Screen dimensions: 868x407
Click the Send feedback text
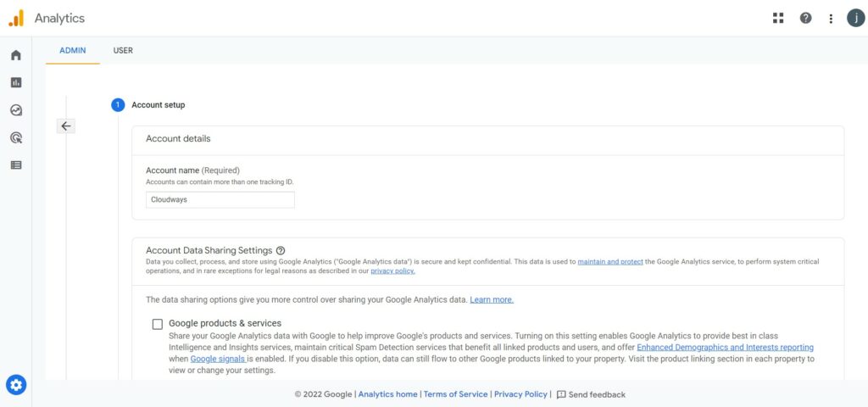pos(597,395)
